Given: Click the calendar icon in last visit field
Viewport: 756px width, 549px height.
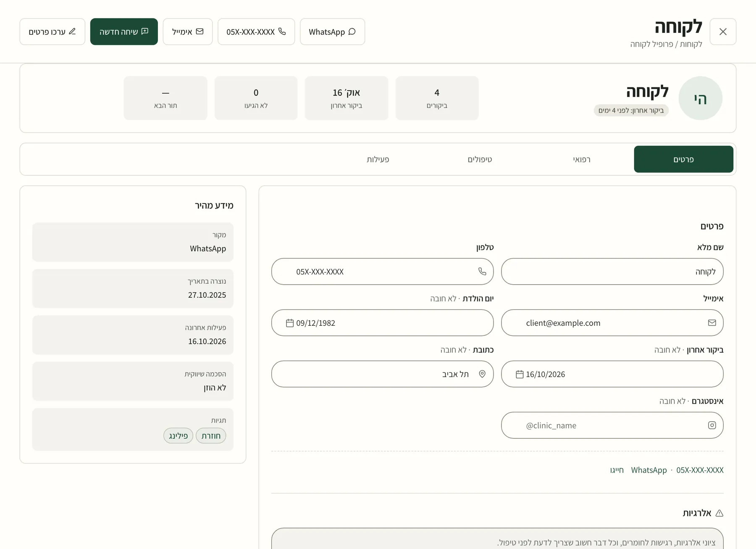Looking at the screenshot, I should (x=520, y=374).
